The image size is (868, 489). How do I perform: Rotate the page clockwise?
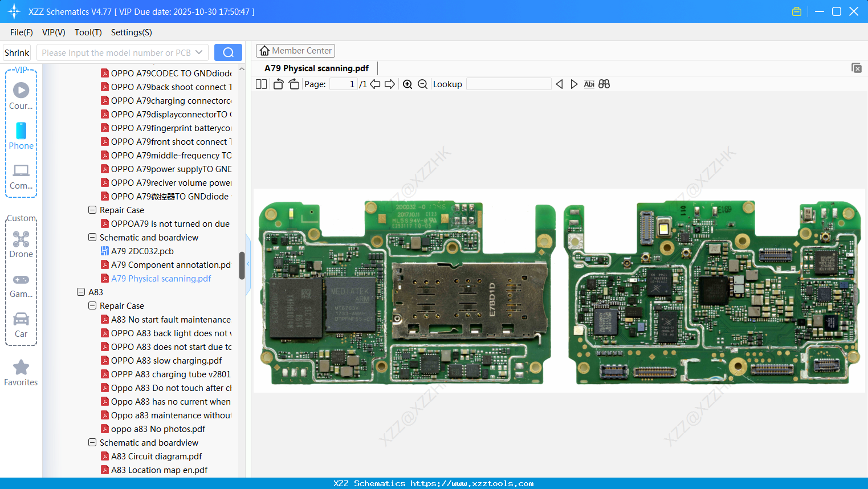(x=294, y=84)
